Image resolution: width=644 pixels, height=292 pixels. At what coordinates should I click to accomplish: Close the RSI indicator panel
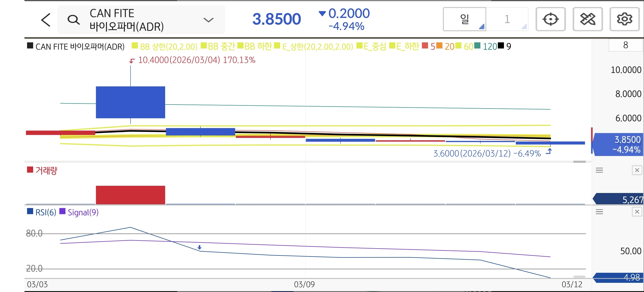[637, 212]
